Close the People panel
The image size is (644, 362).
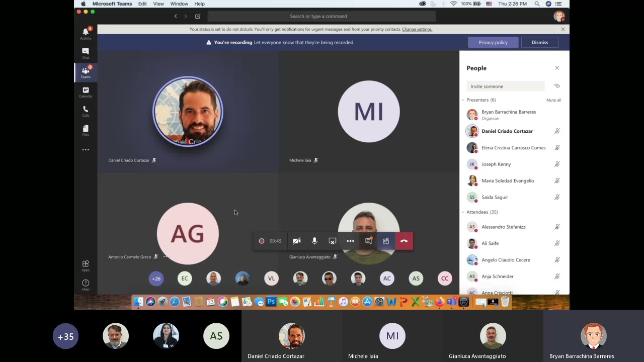coord(557,68)
